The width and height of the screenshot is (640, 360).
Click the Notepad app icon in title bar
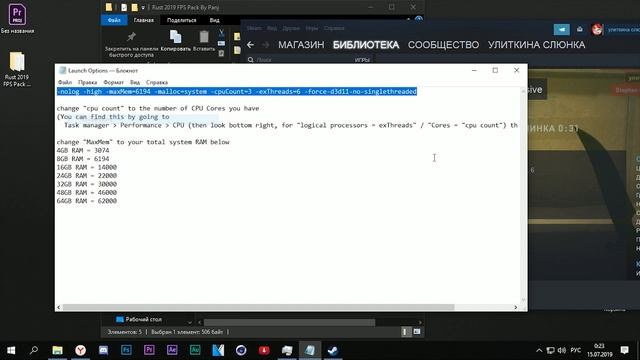coord(62,70)
